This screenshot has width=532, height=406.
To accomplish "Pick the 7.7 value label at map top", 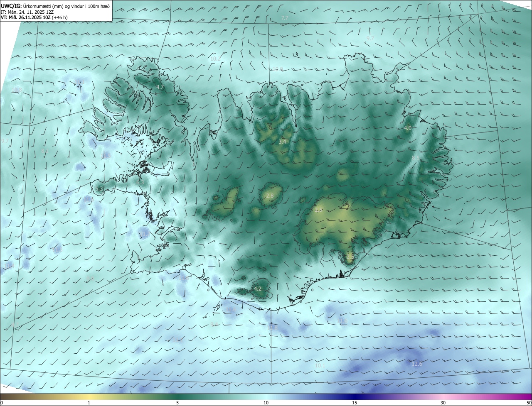I will click(285, 18).
